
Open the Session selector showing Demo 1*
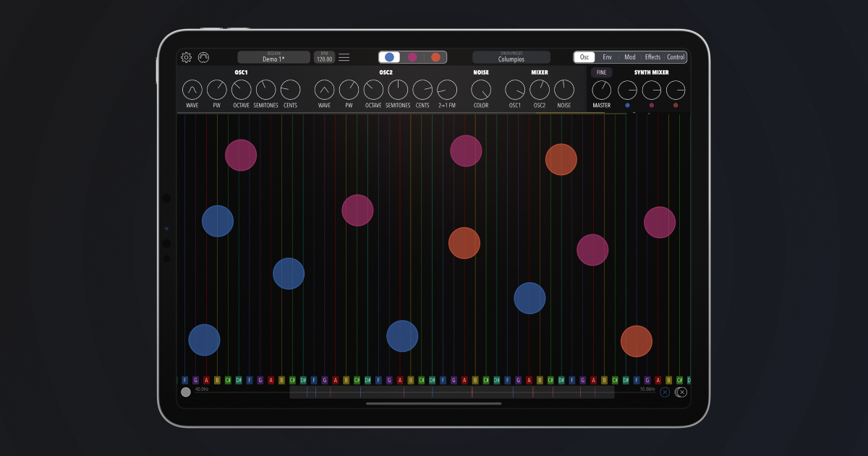[273, 57]
